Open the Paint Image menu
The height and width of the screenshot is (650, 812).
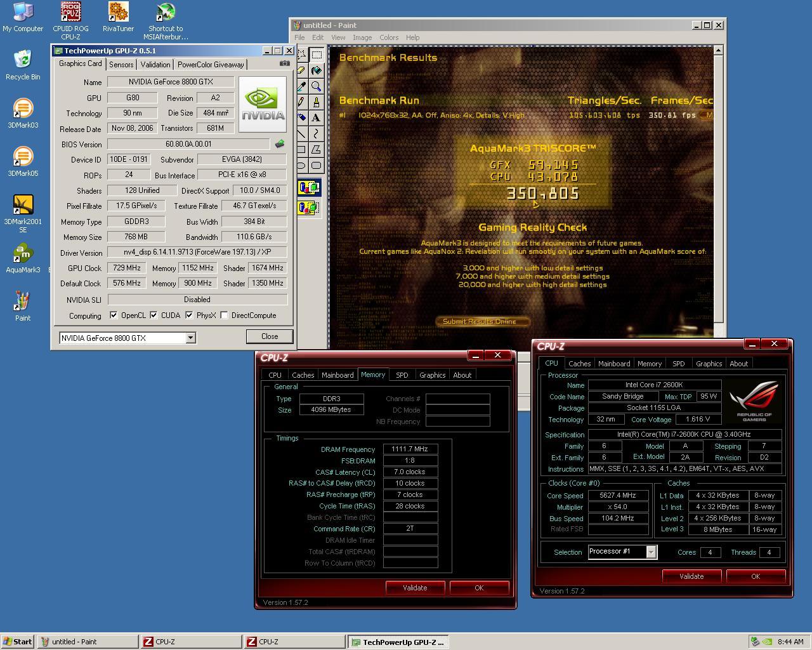(362, 37)
